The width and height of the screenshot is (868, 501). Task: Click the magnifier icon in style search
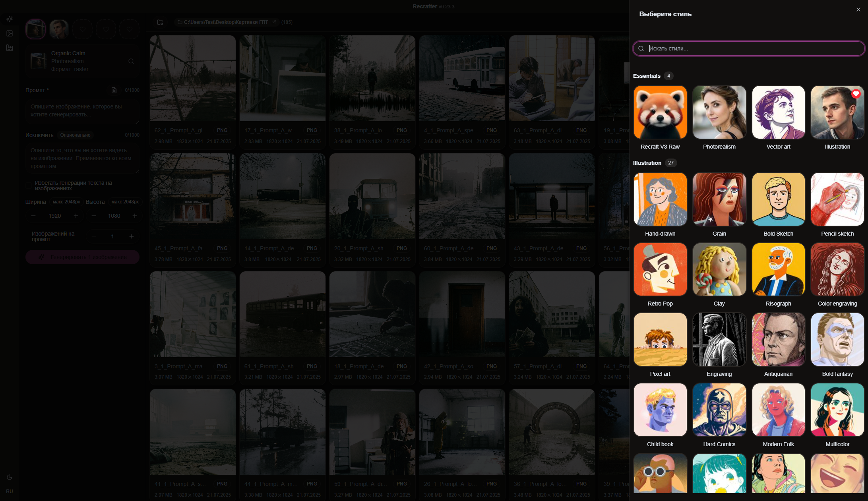641,48
